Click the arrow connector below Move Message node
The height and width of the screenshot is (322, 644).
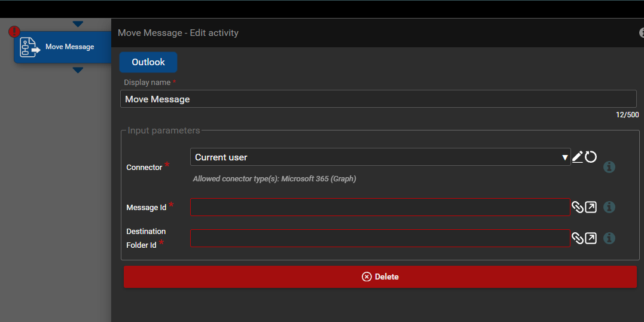pos(78,70)
